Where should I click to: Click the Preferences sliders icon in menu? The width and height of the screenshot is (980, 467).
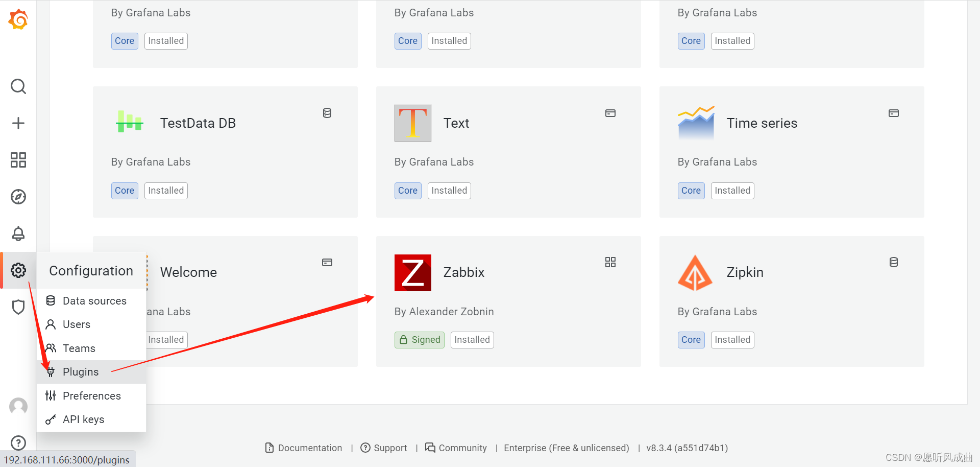[x=51, y=395]
